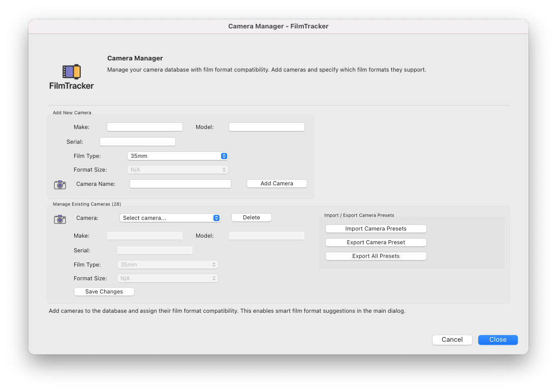Click Import Camera Presets
This screenshot has height=392, width=557.
pyautogui.click(x=376, y=228)
